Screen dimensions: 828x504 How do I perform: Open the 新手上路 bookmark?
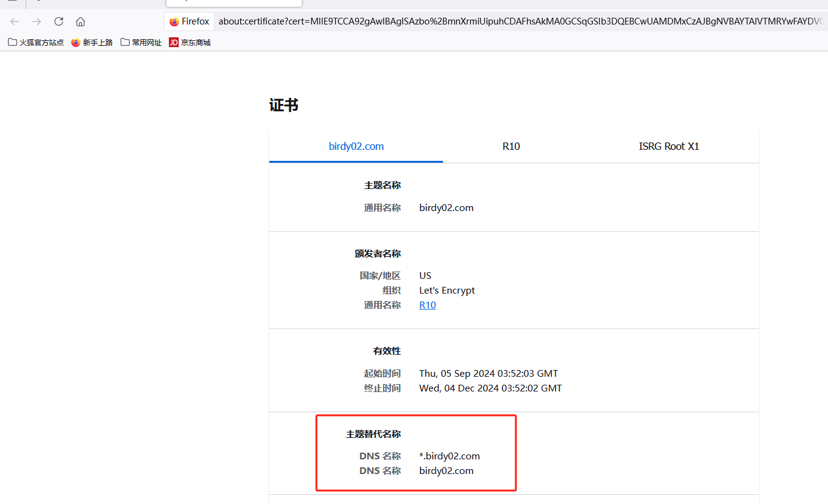click(92, 42)
